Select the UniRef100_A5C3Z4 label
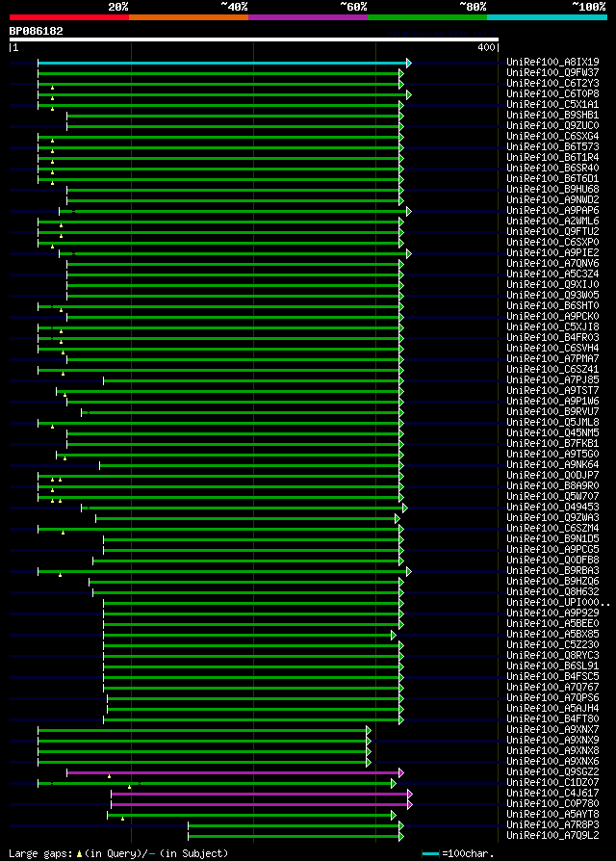Viewport: 616px width, 861px height. click(552, 274)
